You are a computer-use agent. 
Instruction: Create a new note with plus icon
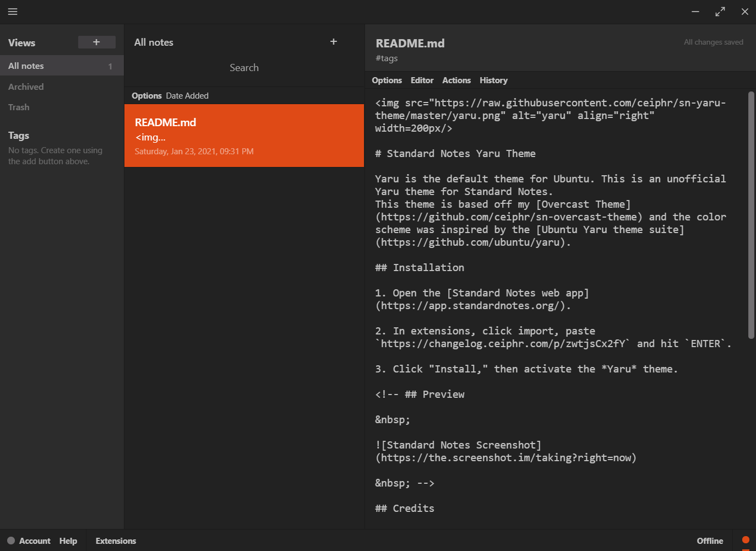coord(334,42)
